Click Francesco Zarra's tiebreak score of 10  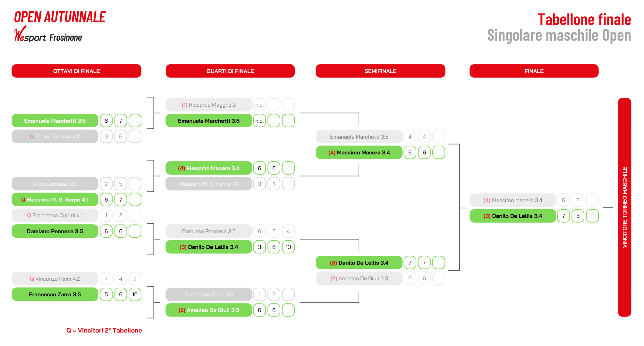[x=135, y=294]
